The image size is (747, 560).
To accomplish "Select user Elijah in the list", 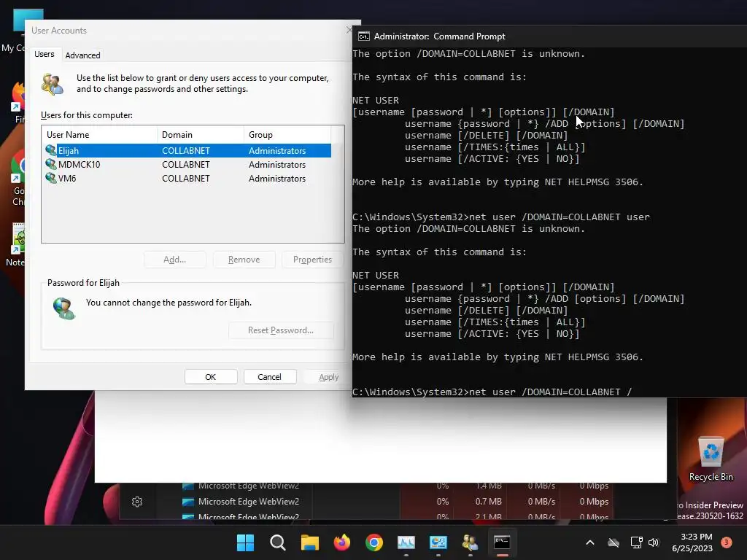I will [x=187, y=150].
